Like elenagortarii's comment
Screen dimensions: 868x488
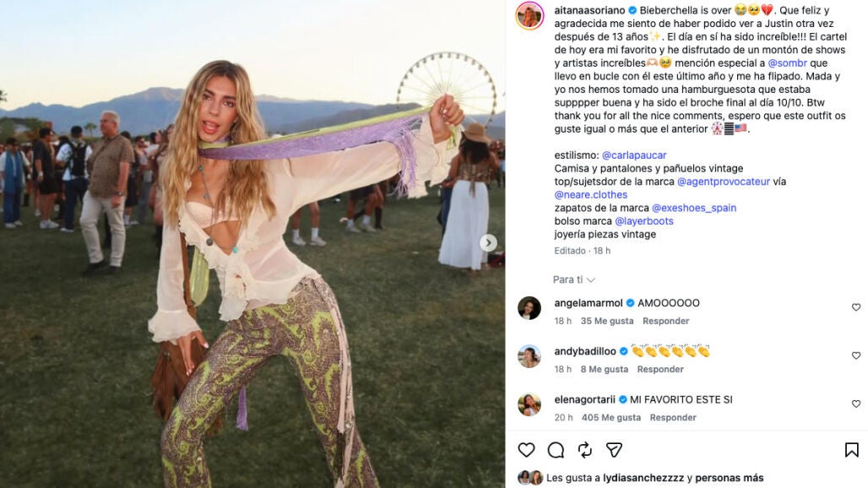pos(856,404)
